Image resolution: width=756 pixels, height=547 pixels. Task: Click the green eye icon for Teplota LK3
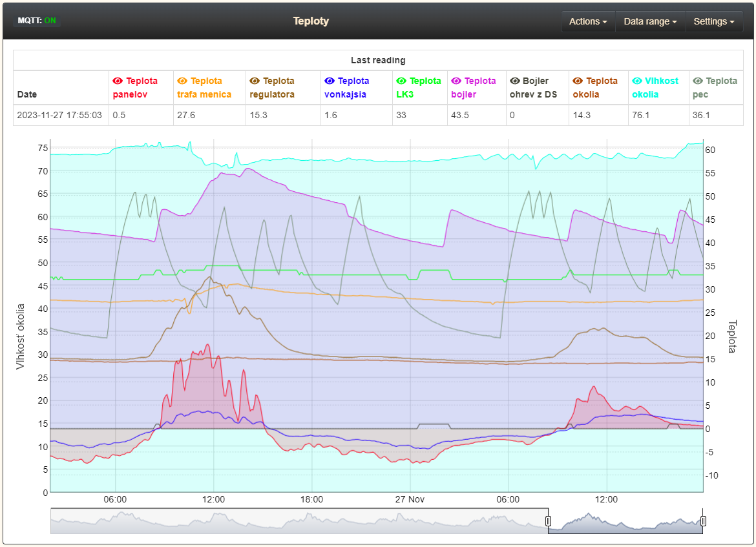(x=401, y=81)
